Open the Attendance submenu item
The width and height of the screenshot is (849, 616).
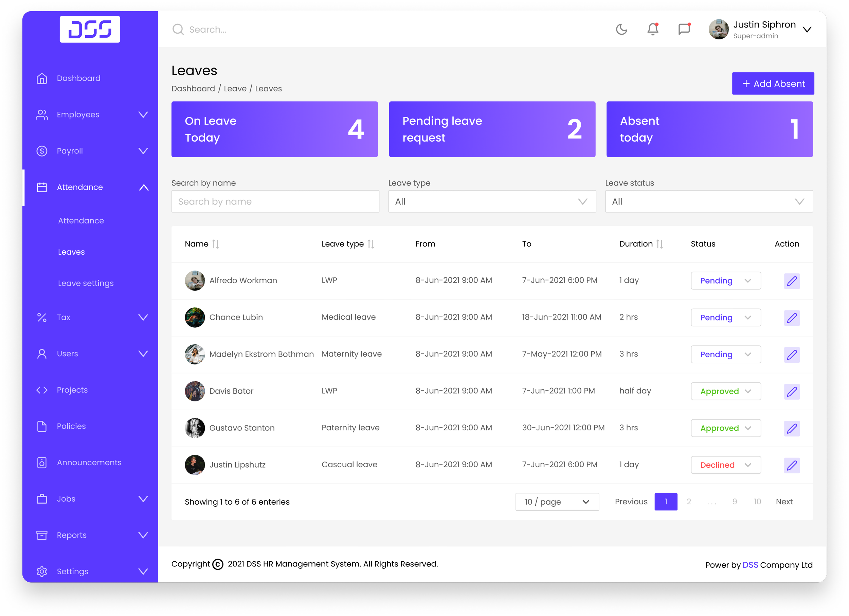[81, 221]
